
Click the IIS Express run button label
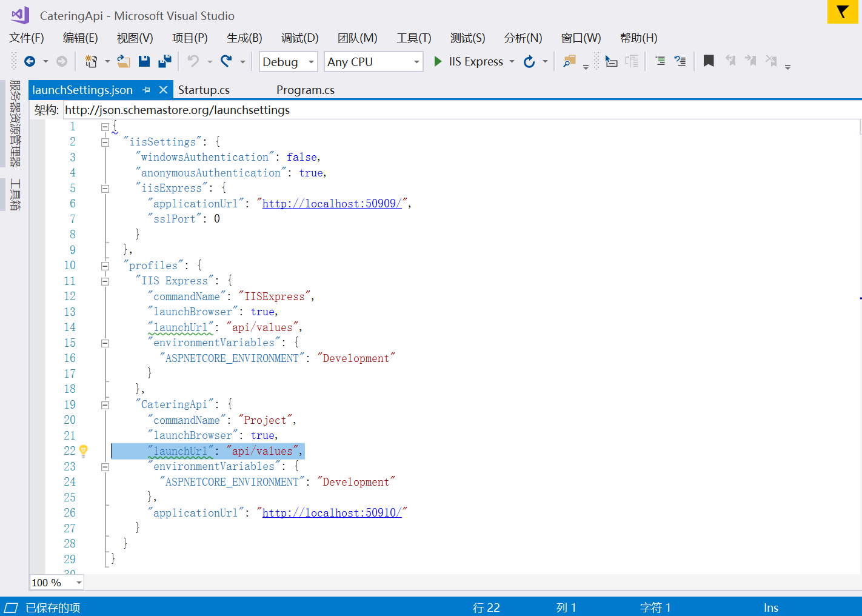476,61
